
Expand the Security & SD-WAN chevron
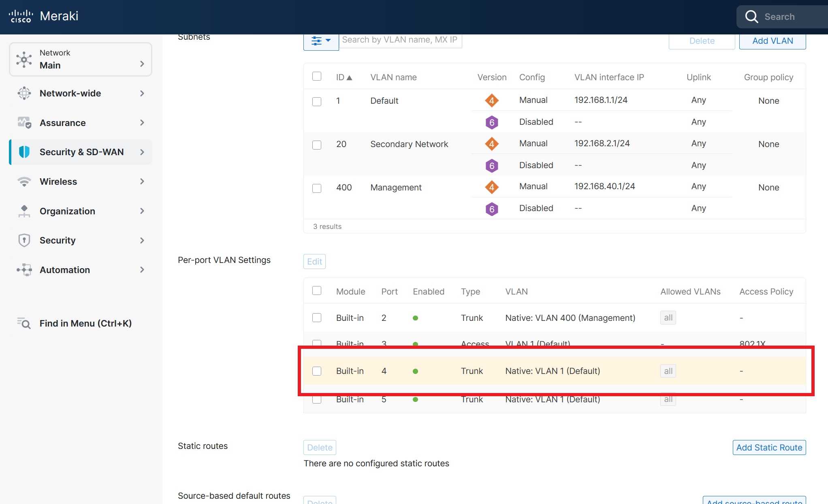(x=142, y=152)
